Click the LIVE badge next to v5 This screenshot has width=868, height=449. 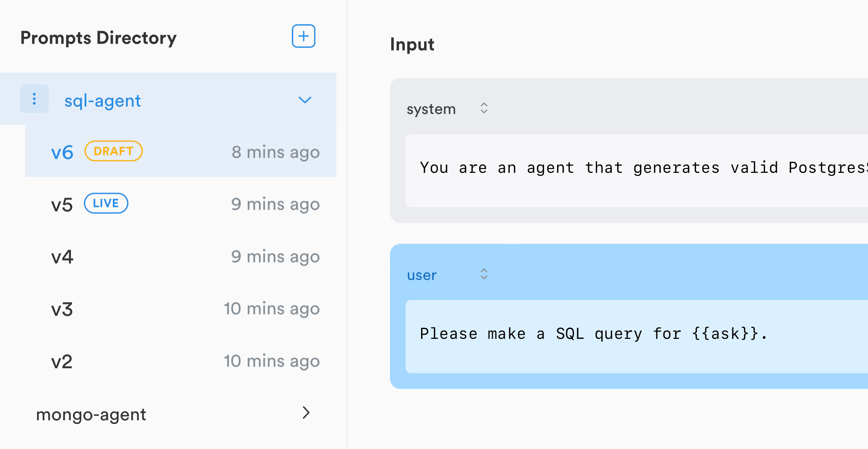pos(106,203)
